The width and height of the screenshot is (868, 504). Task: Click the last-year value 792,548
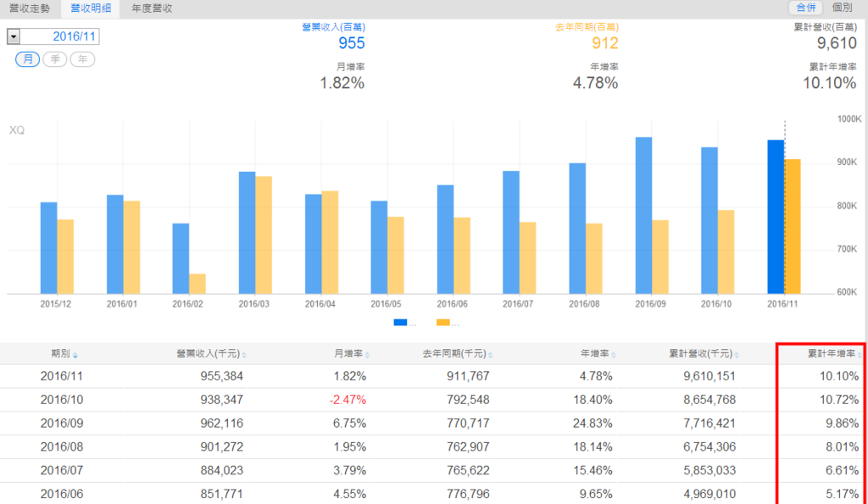468,400
